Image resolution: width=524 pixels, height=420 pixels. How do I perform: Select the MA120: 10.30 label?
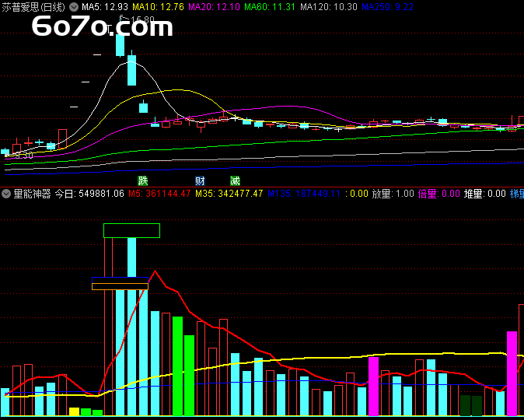[x=329, y=7]
